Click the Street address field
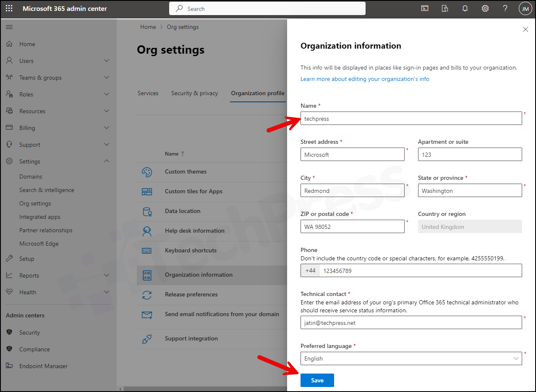The height and width of the screenshot is (392, 536). pos(353,154)
